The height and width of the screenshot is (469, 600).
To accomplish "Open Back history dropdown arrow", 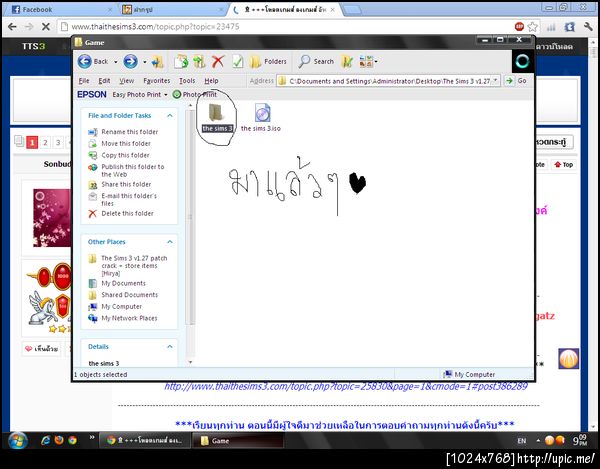I will [115, 62].
